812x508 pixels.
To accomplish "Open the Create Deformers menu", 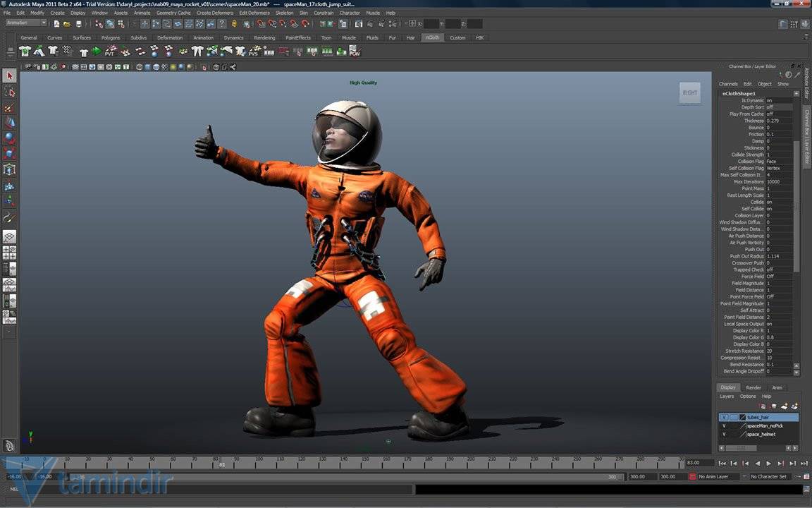I will pyautogui.click(x=214, y=13).
